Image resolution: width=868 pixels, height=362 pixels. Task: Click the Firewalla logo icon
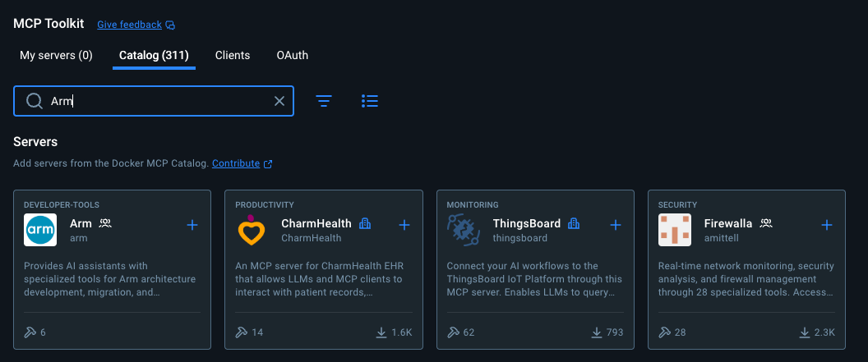click(x=674, y=230)
